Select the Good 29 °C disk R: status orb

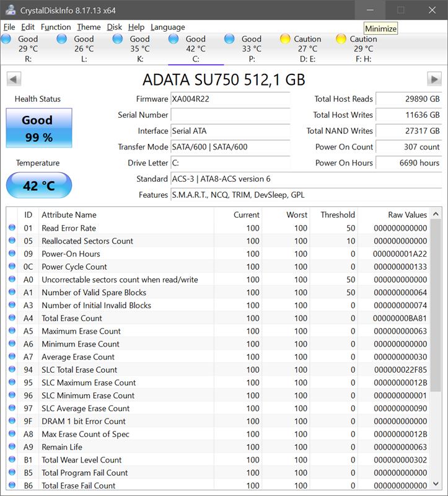coord(6,39)
